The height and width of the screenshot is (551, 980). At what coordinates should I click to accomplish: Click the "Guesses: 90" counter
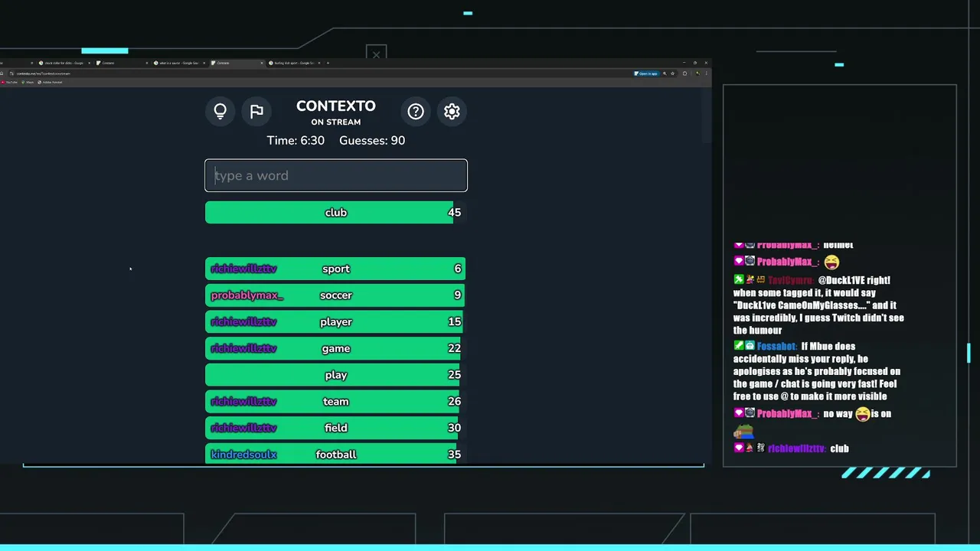372,140
